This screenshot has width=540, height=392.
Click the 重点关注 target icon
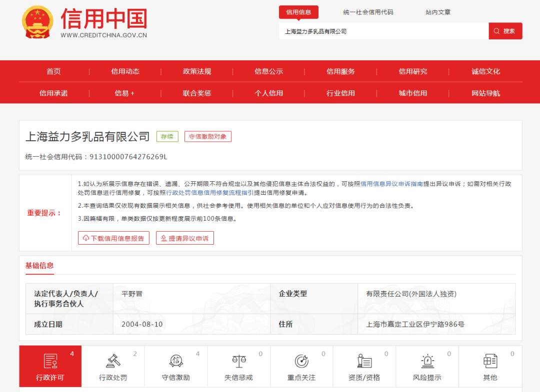click(301, 361)
